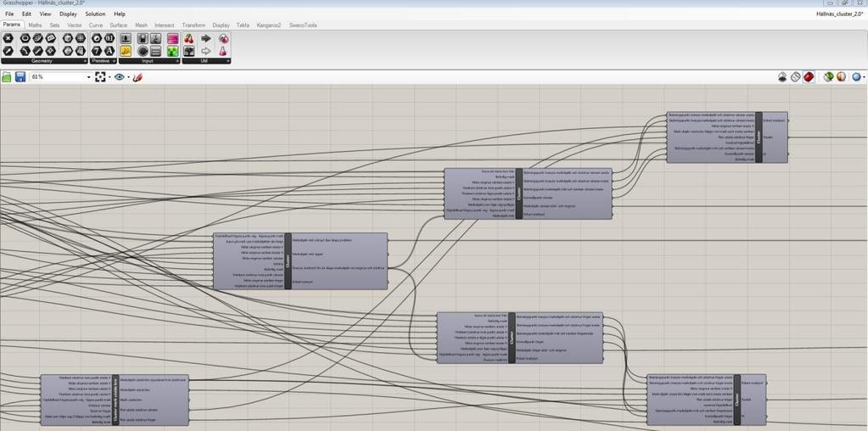Switch to the Sets tab
868x431 pixels.
coord(54,25)
